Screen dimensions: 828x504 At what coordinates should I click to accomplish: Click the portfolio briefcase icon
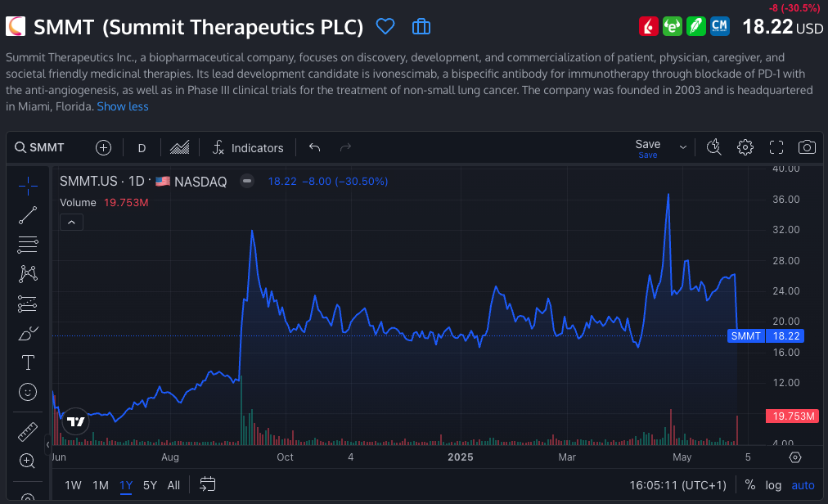tap(421, 26)
